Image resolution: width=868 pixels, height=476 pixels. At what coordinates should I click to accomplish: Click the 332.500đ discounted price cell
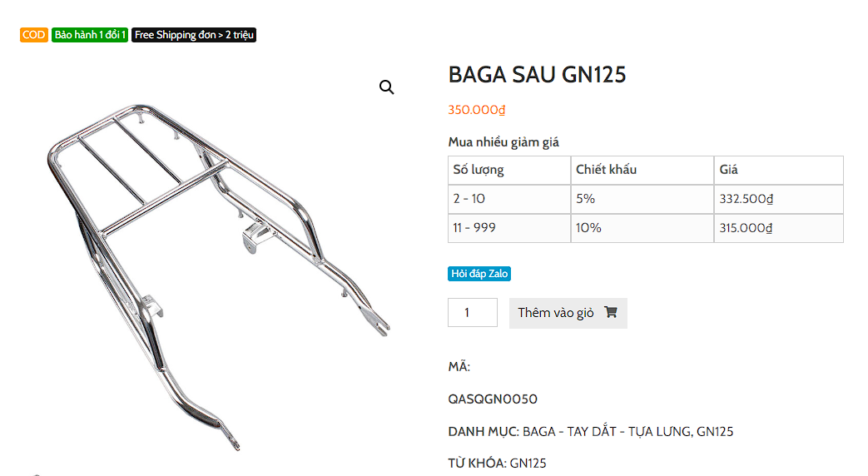[779, 199]
